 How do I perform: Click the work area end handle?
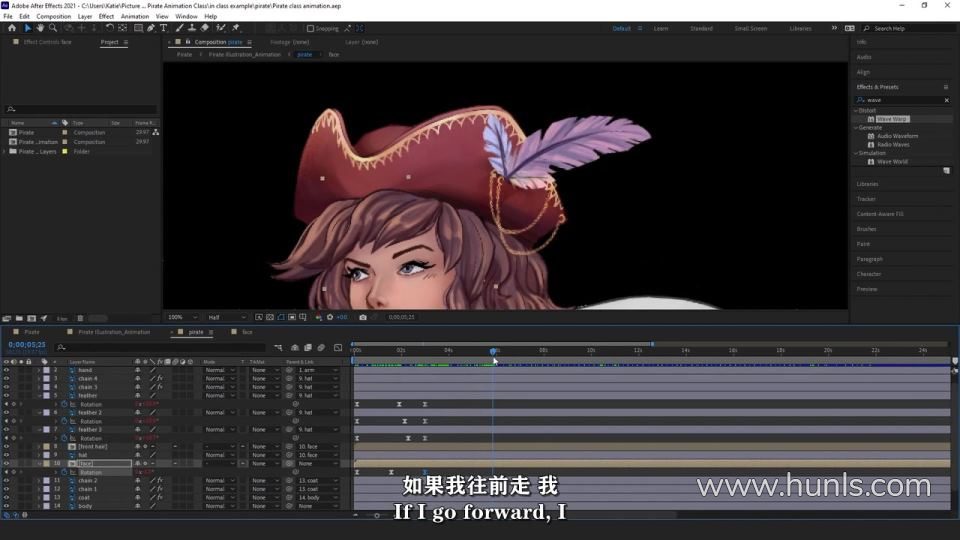(652, 344)
